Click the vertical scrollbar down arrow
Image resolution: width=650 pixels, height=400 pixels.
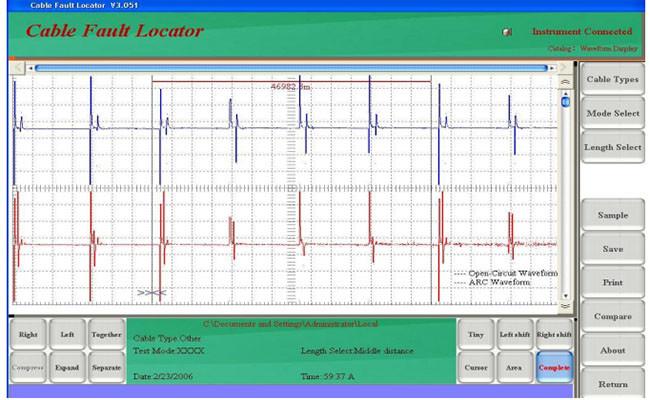565,296
